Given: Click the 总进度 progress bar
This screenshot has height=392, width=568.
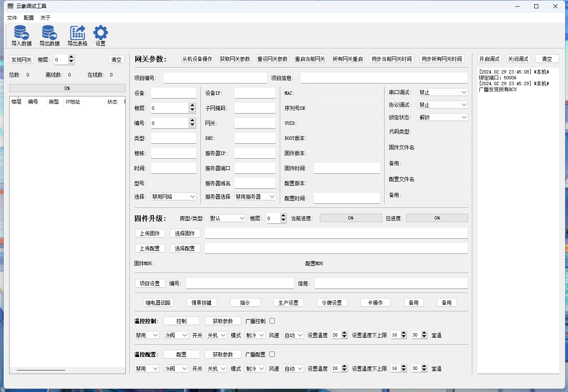Looking at the screenshot, I should (x=437, y=218).
